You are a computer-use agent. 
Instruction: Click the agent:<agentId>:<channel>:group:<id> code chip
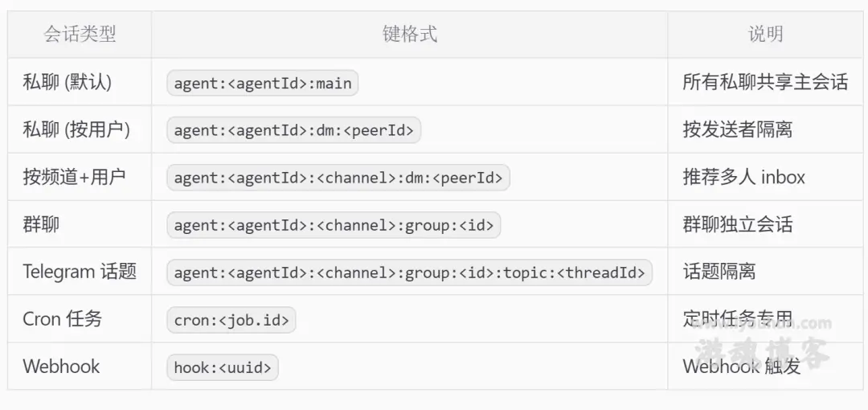pos(334,225)
